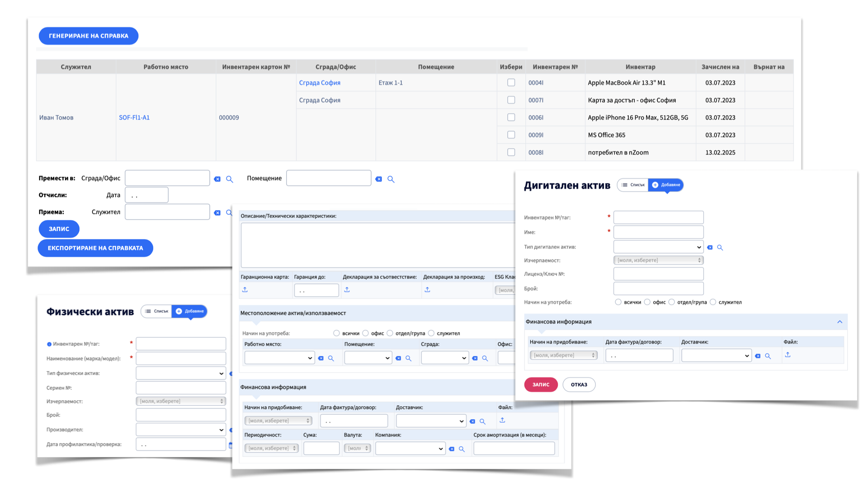868x488 pixels.
Task: Select checkbox for MS Office 365 row
Action: point(511,135)
